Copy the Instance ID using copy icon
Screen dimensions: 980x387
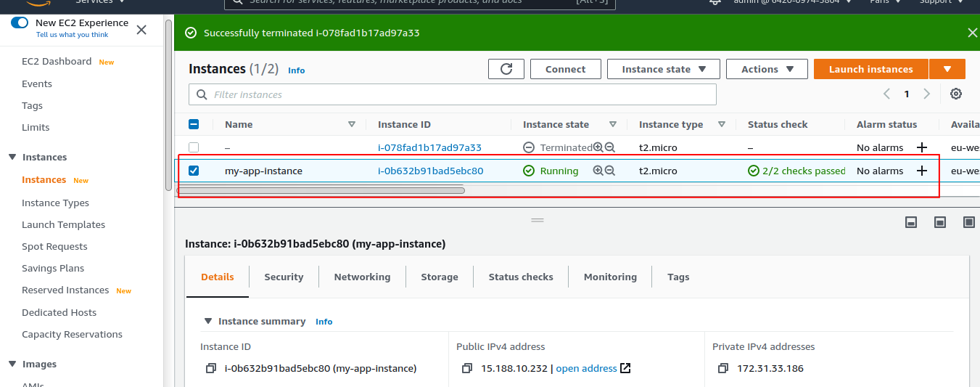point(211,368)
